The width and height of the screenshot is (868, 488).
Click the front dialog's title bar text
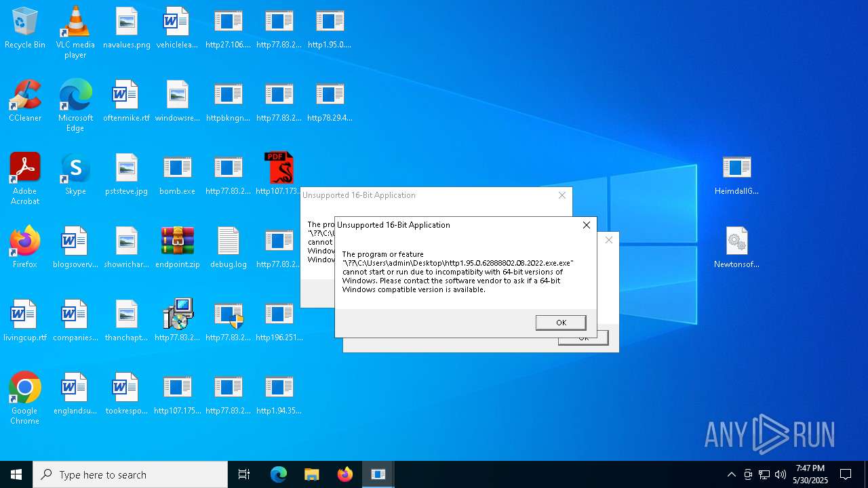[x=393, y=225]
